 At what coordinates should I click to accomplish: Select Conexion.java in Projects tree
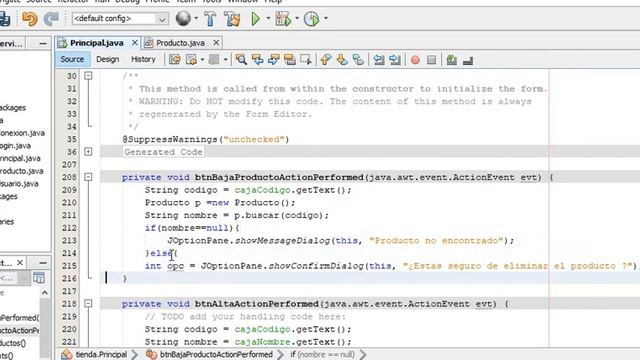[22, 133]
